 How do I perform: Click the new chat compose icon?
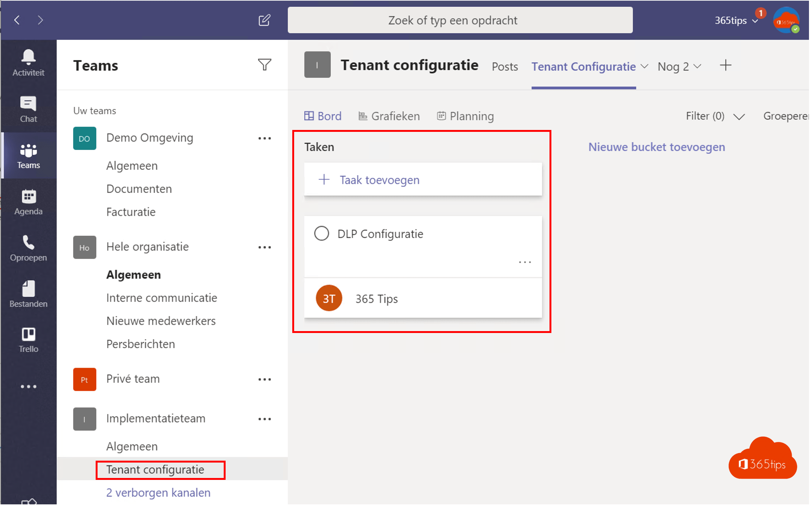264,20
